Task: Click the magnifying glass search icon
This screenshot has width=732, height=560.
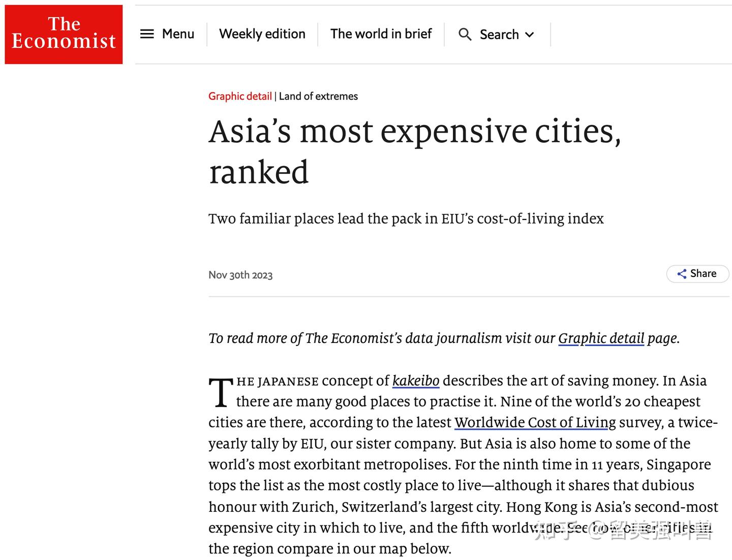Action: coord(466,35)
